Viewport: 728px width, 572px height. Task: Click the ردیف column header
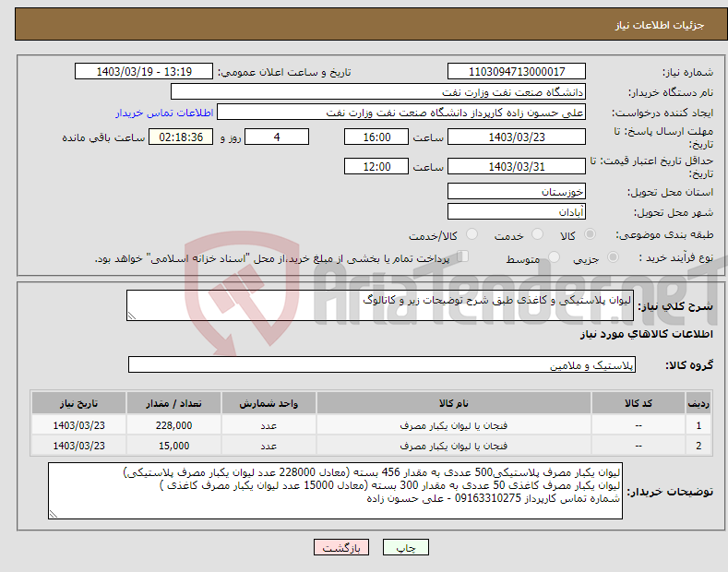698,403
